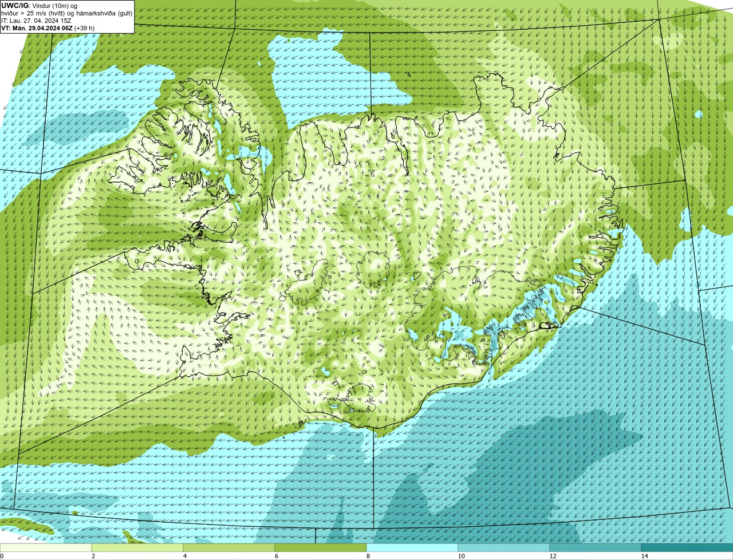This screenshot has width=733, height=560.
Task: Click the legend scale label '12'
Action: tap(553, 556)
